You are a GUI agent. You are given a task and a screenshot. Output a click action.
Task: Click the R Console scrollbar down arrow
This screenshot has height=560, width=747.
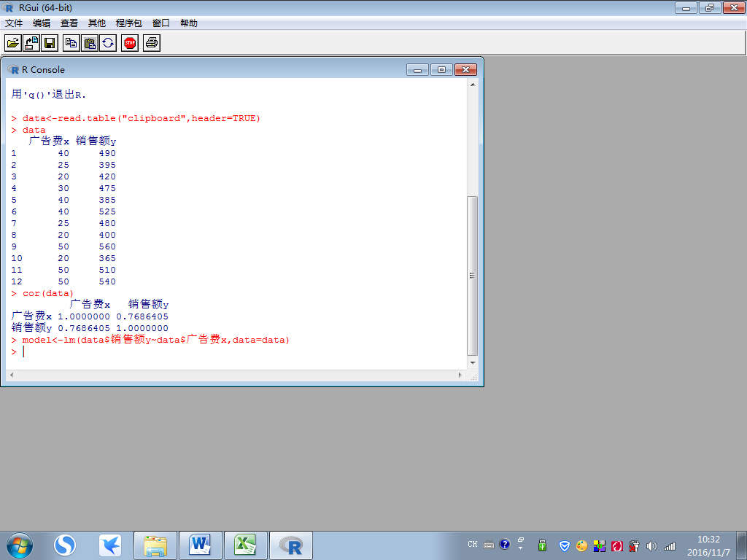[x=472, y=363]
